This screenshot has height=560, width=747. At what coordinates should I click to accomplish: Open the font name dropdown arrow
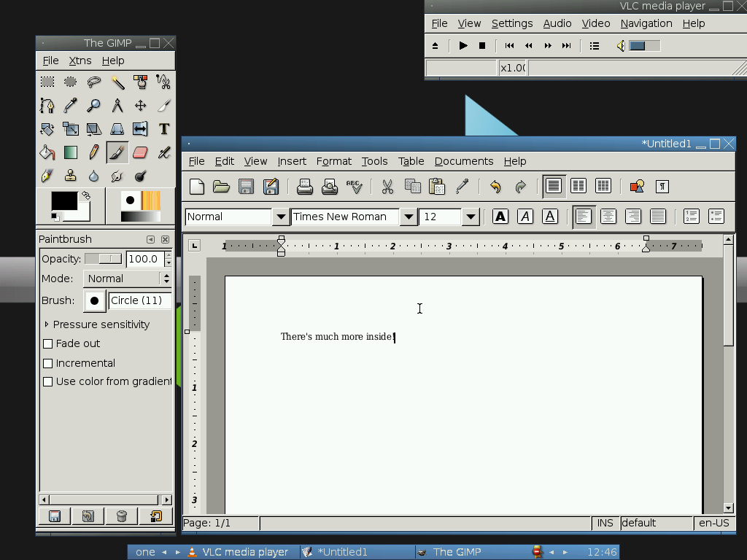point(409,217)
